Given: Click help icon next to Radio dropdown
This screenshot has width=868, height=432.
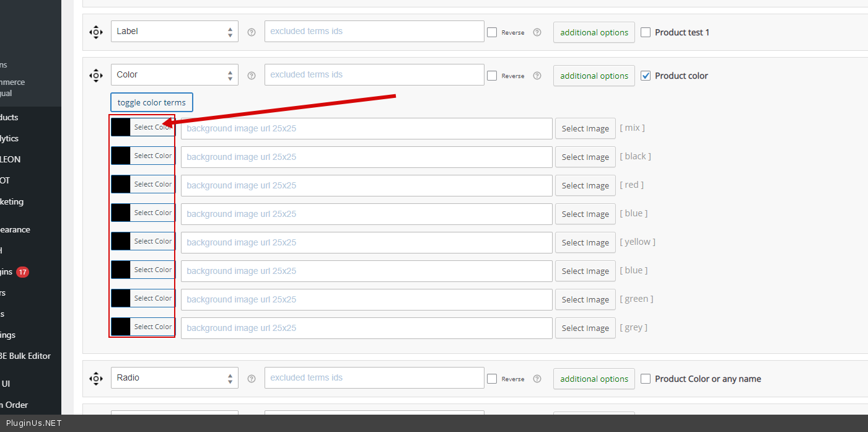Looking at the screenshot, I should click(252, 379).
